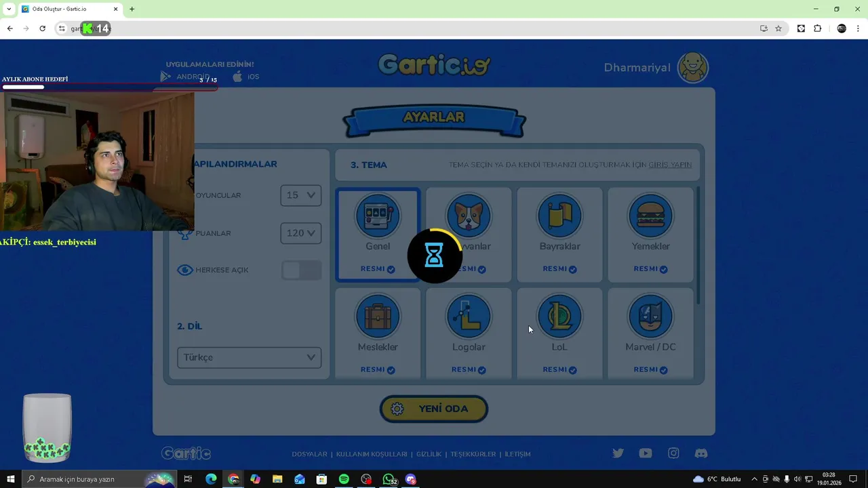The height and width of the screenshot is (488, 868).
Task: Close the Gartic.io browser tab
Action: tap(115, 9)
